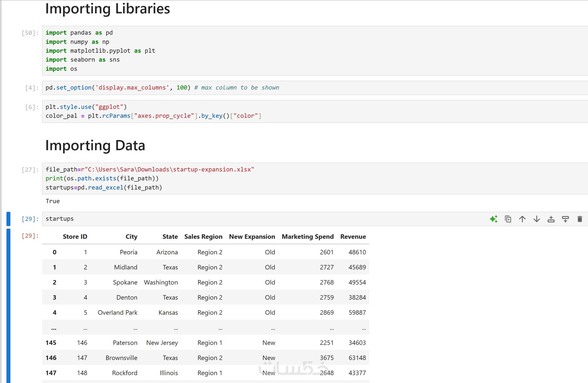This screenshot has height=383, width=588.
Task: Select the Importing Data heading
Action: click(x=95, y=145)
